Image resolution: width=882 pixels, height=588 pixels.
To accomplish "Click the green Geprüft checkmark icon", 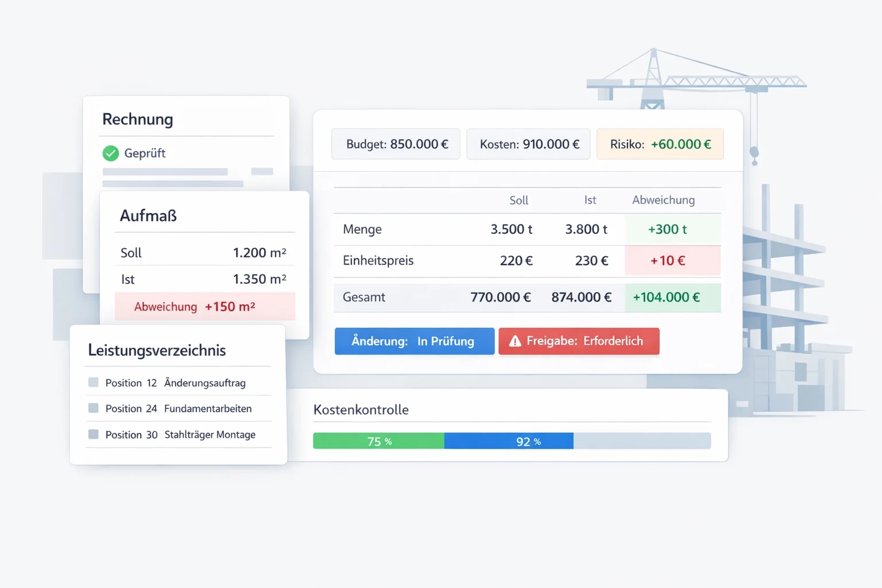I will pos(110,153).
